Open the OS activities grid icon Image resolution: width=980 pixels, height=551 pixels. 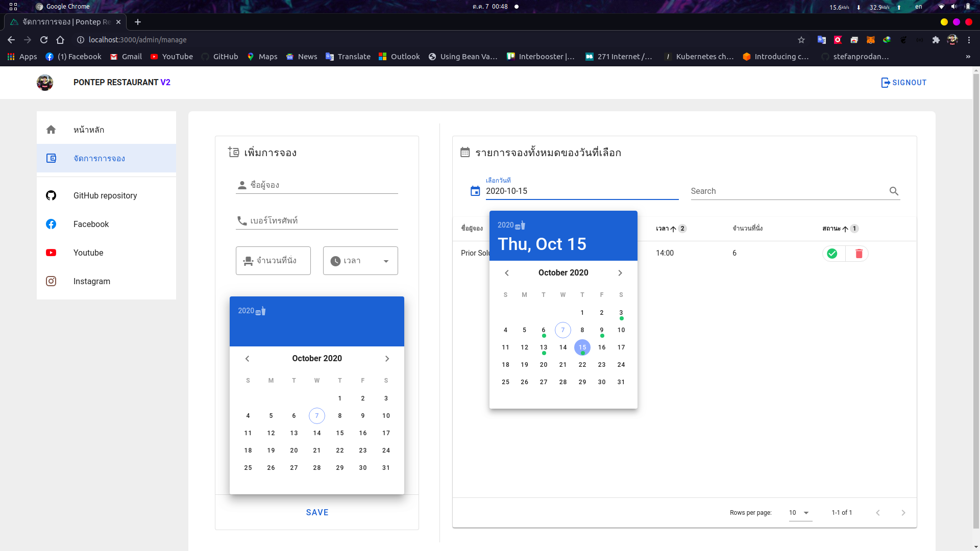click(13, 7)
